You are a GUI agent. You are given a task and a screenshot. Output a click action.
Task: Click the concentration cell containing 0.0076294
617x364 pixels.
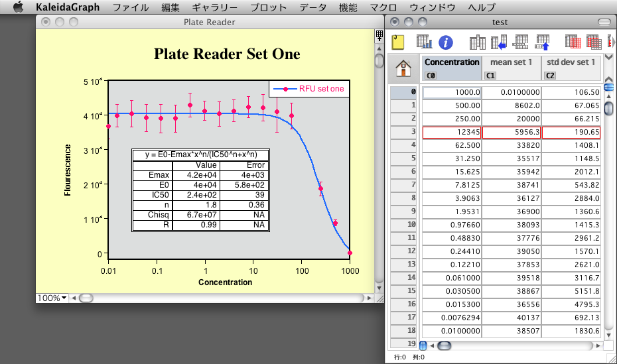452,318
